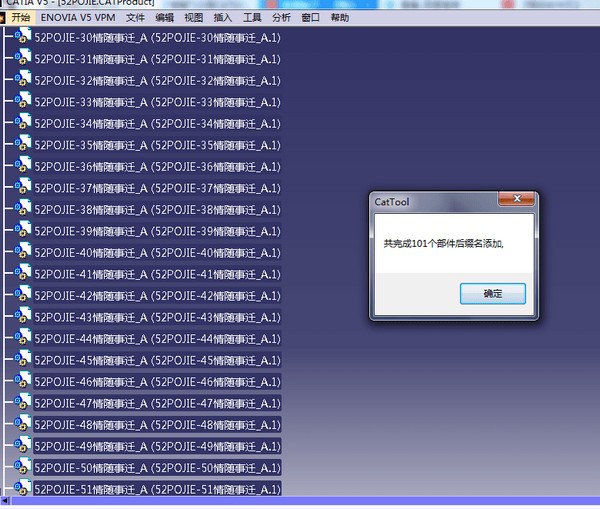Click the product icon for 52POJIE-47

(23, 401)
